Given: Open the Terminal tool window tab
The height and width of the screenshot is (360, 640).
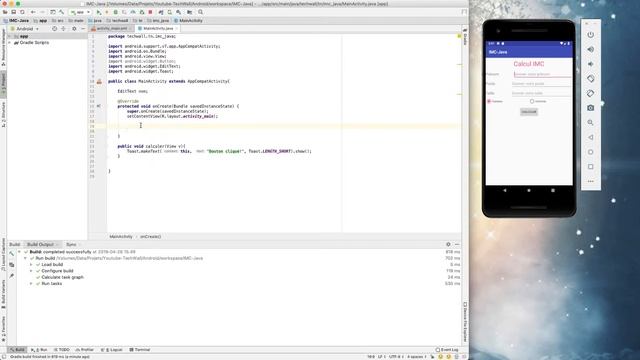Looking at the screenshot, I should click(140, 350).
